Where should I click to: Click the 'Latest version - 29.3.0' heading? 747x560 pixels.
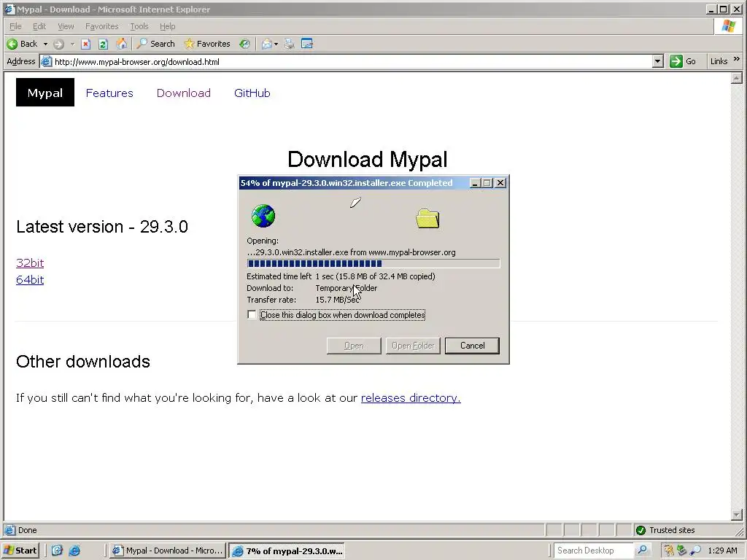coord(102,227)
